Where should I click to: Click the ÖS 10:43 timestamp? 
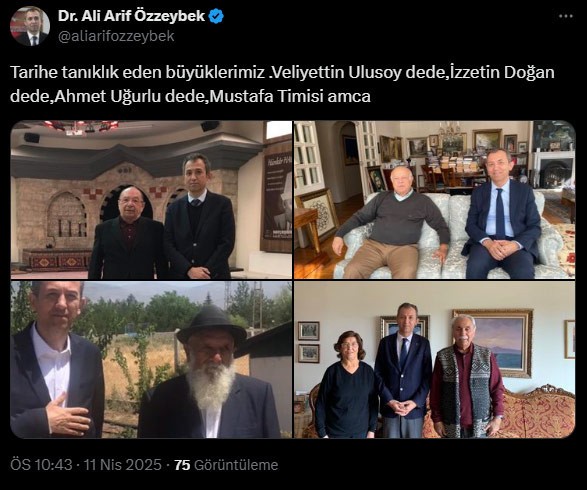click(41, 465)
